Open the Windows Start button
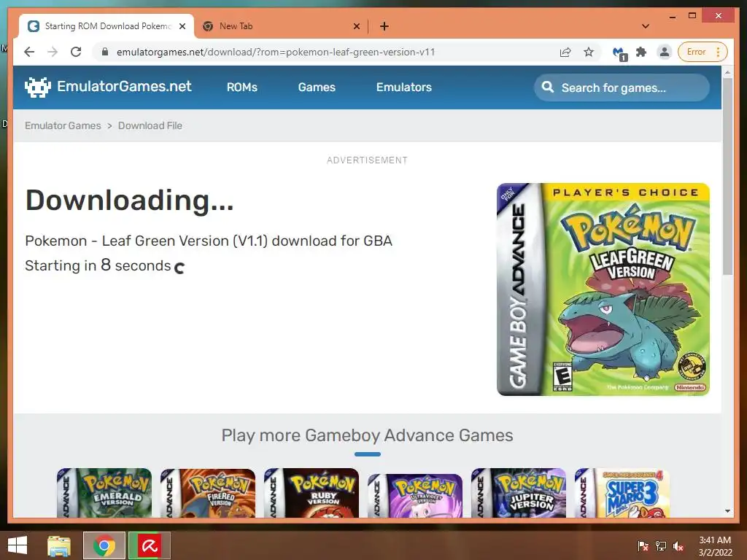 (x=18, y=545)
